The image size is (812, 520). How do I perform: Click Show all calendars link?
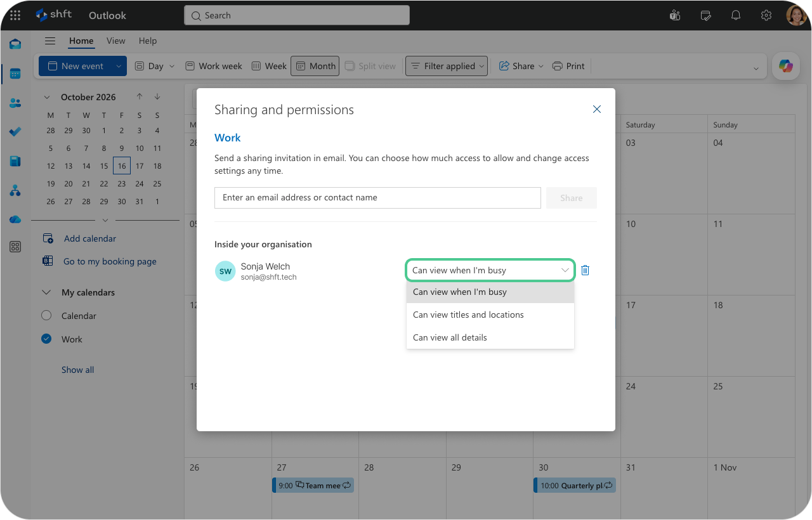click(x=77, y=370)
